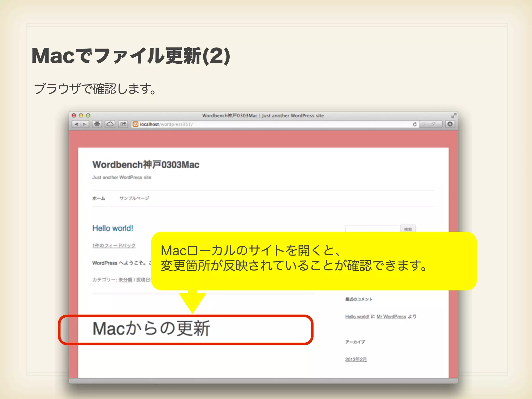Viewport: 532px width, 399px height.
Task: Open the iCloud Tabs cloud icon
Action: click(x=110, y=124)
